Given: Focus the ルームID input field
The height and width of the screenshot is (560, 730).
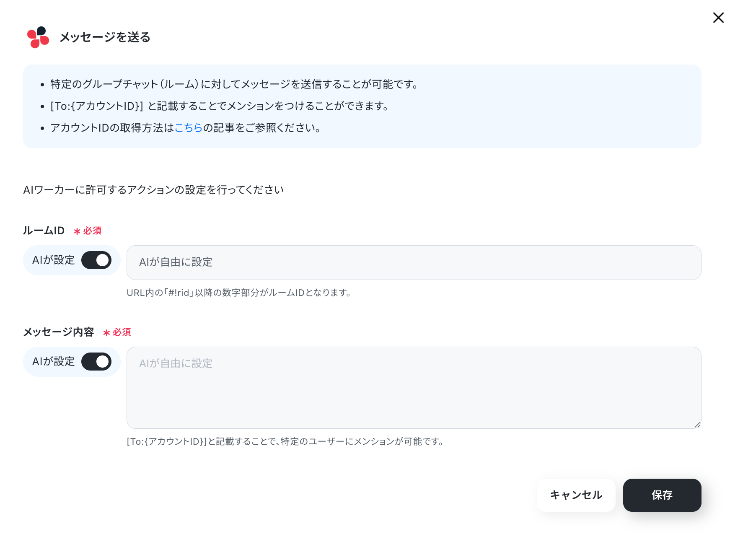Looking at the screenshot, I should (x=414, y=262).
